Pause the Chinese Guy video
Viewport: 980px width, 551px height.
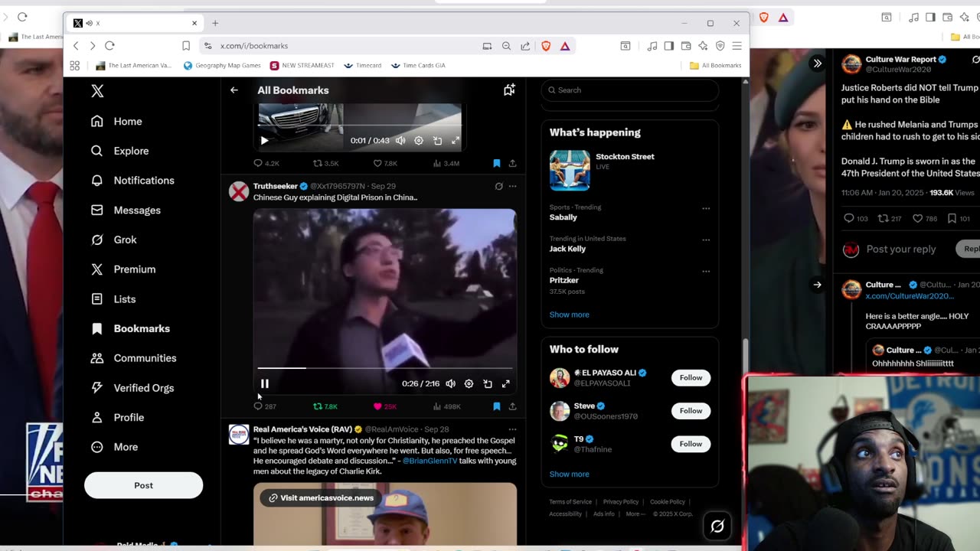265,383
